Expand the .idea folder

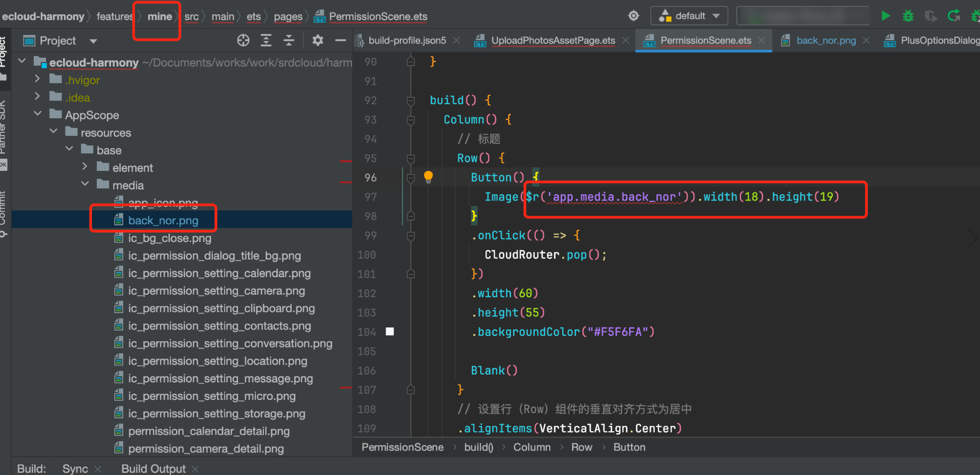pyautogui.click(x=37, y=96)
